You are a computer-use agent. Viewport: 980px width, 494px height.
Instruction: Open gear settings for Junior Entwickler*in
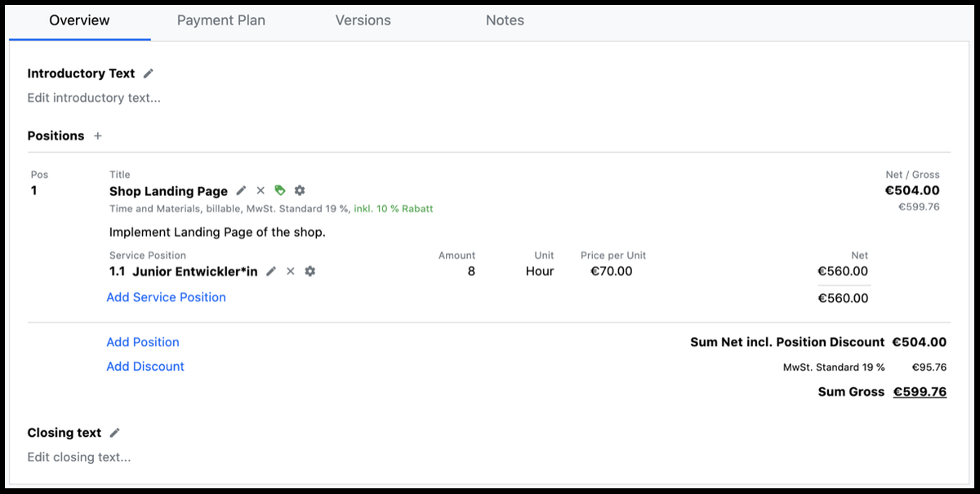(310, 271)
